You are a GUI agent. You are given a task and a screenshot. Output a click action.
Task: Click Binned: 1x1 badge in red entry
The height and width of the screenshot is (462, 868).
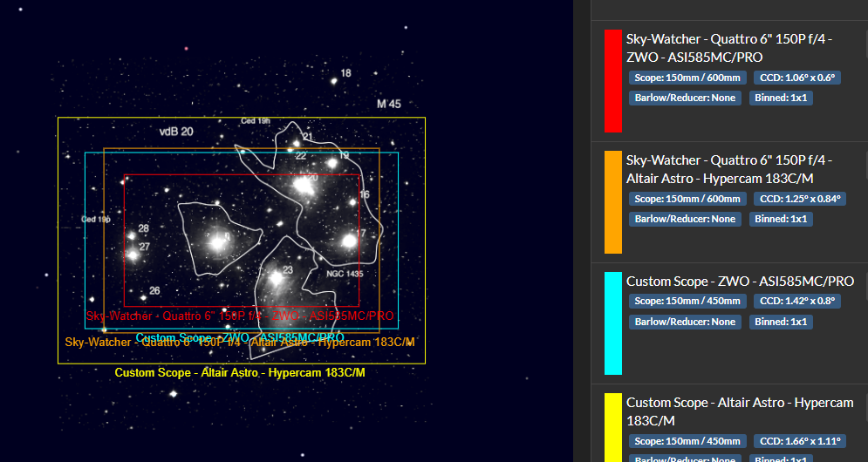(x=781, y=98)
